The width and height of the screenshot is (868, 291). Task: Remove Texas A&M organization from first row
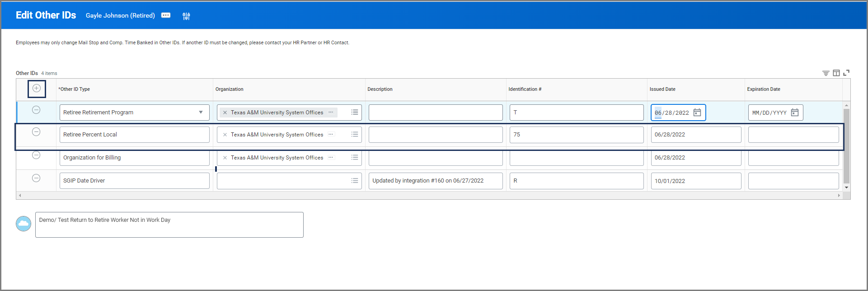tap(225, 113)
